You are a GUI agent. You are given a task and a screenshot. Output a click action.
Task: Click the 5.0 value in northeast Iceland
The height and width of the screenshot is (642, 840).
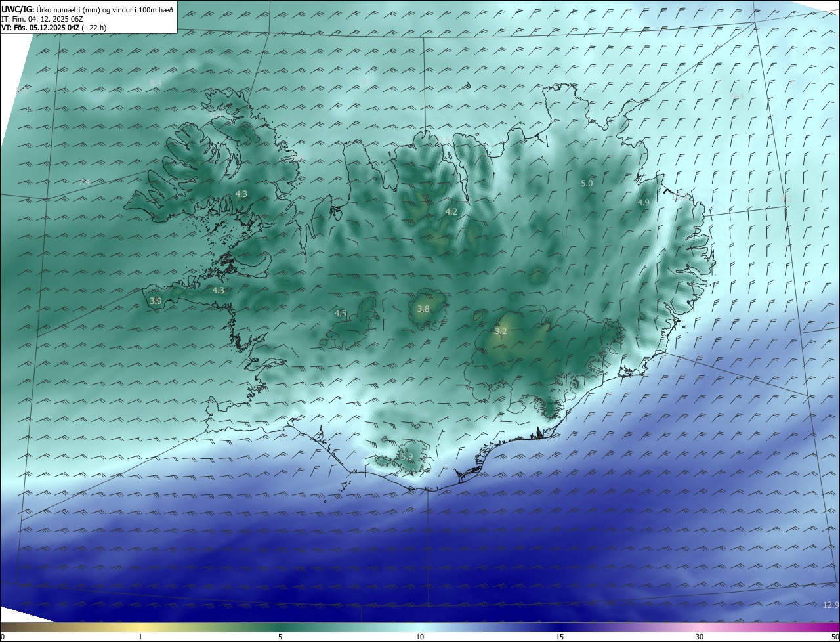click(587, 184)
